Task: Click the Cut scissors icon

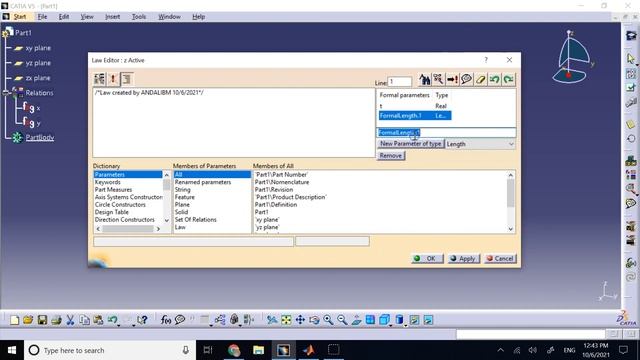Action: (70, 320)
